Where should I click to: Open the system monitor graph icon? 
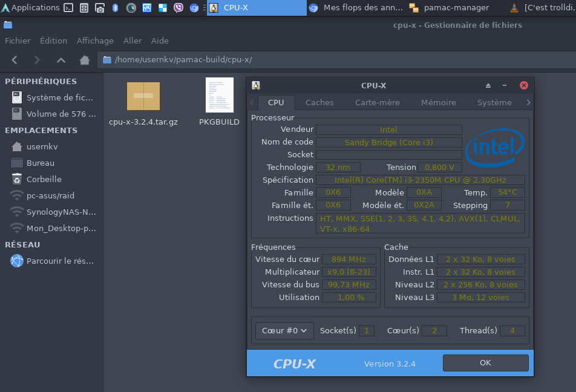coord(147,8)
